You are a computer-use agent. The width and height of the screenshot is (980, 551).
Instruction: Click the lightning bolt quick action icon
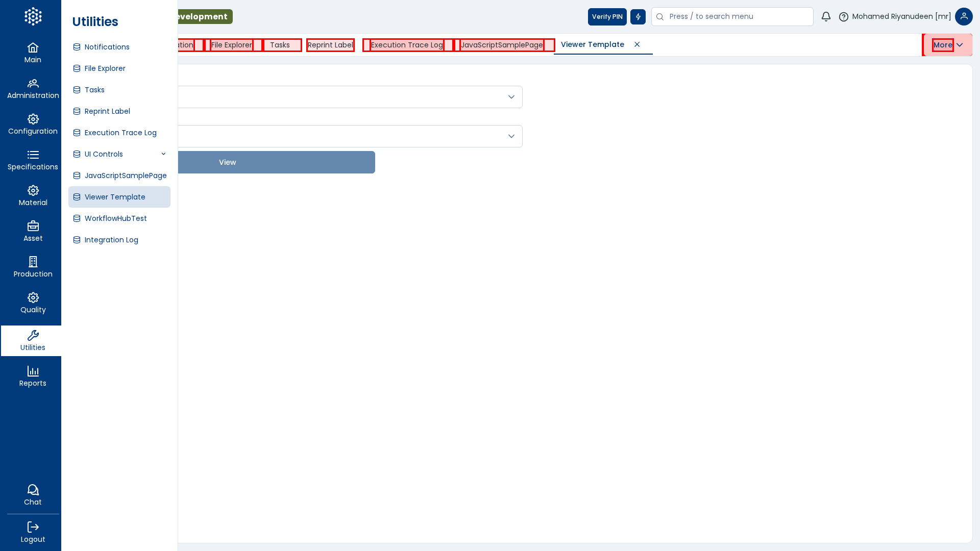[638, 17]
